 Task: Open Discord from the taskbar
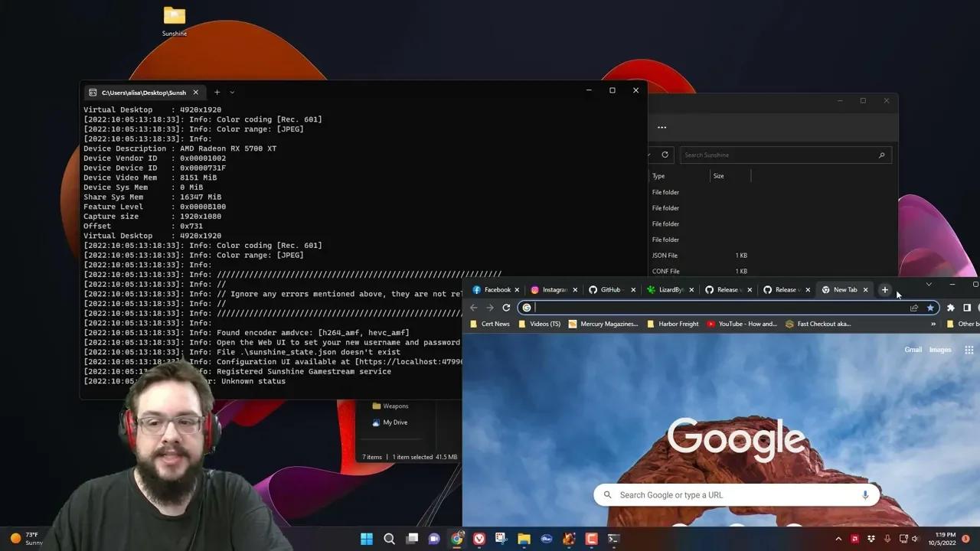[435, 539]
